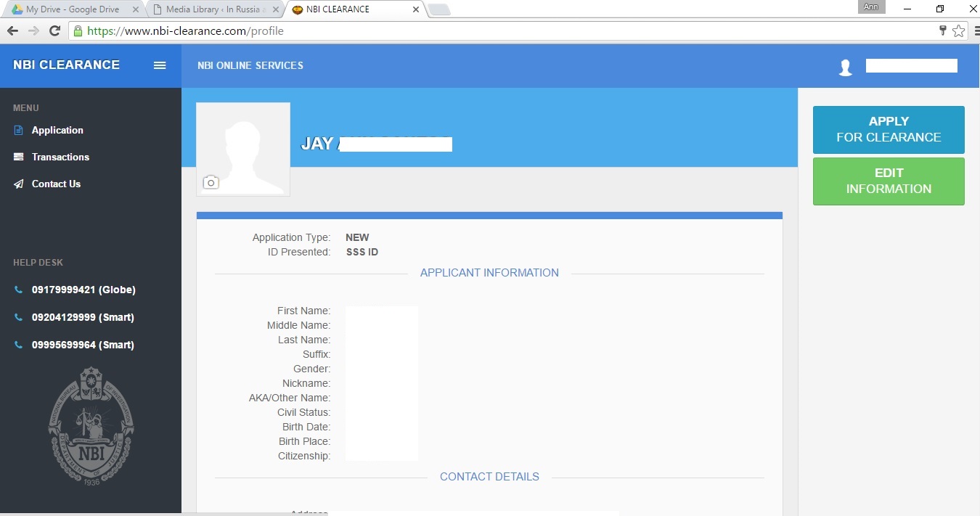Image resolution: width=980 pixels, height=516 pixels.
Task: Click the address bar URL field
Action: click(508, 31)
